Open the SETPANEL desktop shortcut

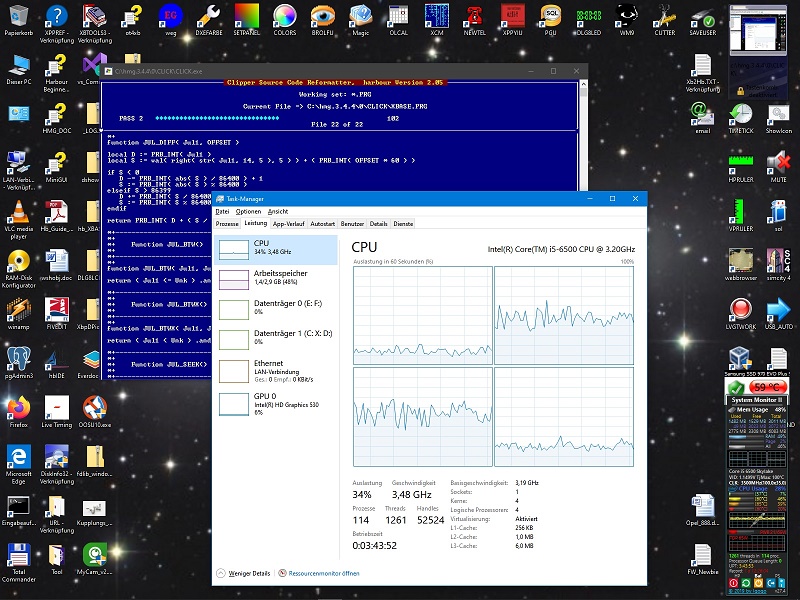tap(246, 19)
